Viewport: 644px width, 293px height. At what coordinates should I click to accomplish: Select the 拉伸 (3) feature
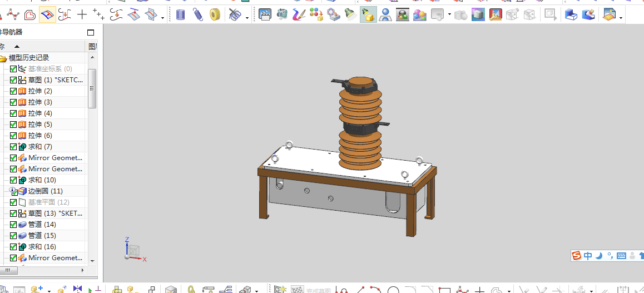coord(40,102)
